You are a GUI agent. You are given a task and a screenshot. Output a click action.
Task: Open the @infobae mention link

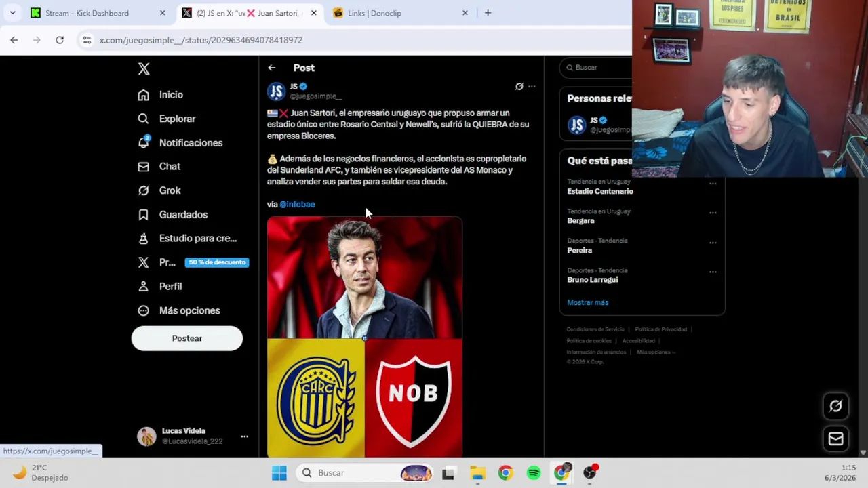coord(297,204)
